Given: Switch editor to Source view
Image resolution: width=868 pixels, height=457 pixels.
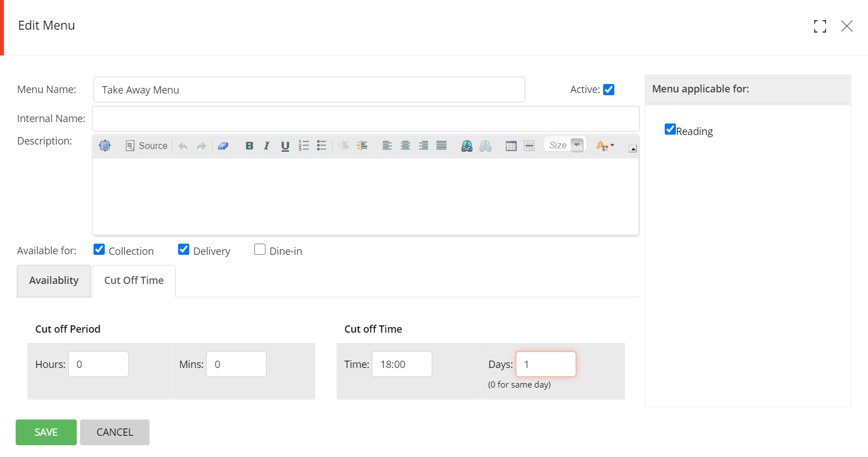Looking at the screenshot, I should click(146, 146).
